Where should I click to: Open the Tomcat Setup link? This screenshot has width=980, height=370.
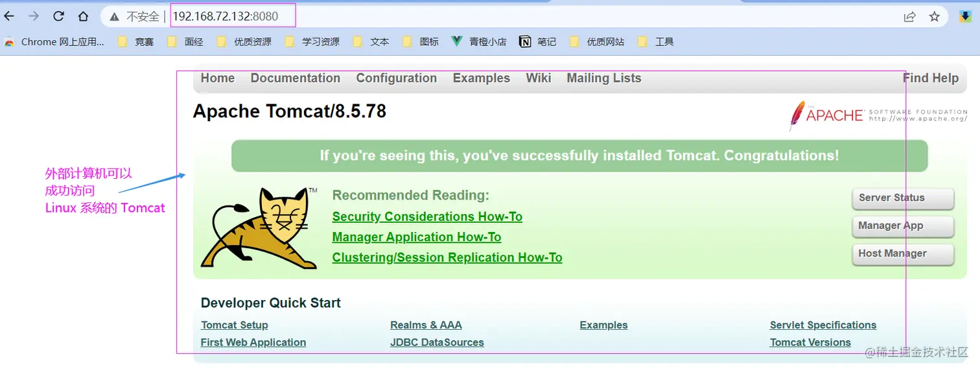point(235,325)
